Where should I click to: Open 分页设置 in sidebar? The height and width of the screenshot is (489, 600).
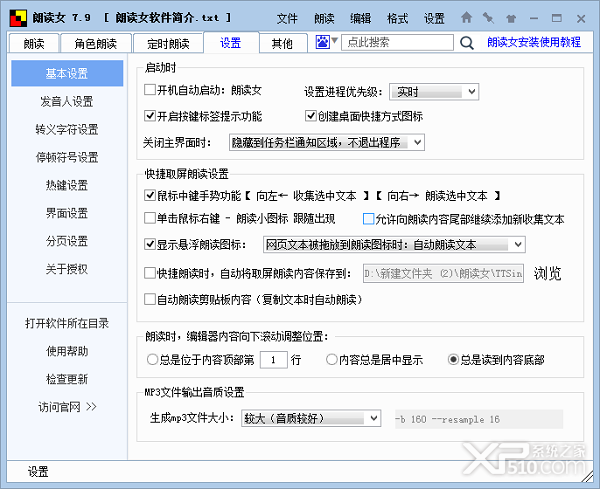pos(67,241)
